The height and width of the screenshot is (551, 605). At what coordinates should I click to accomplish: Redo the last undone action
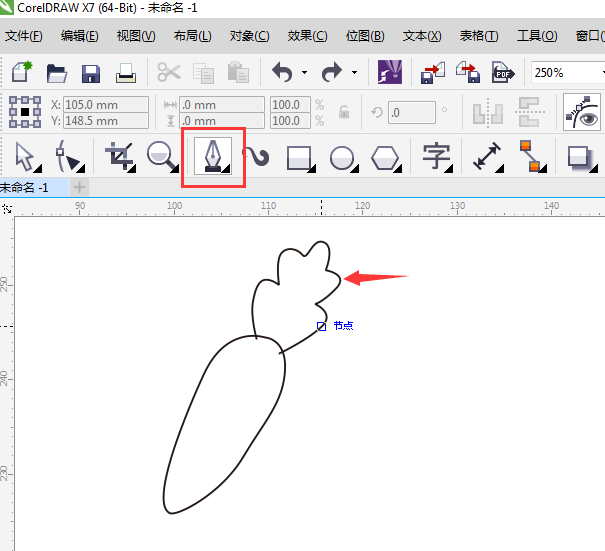coord(331,72)
